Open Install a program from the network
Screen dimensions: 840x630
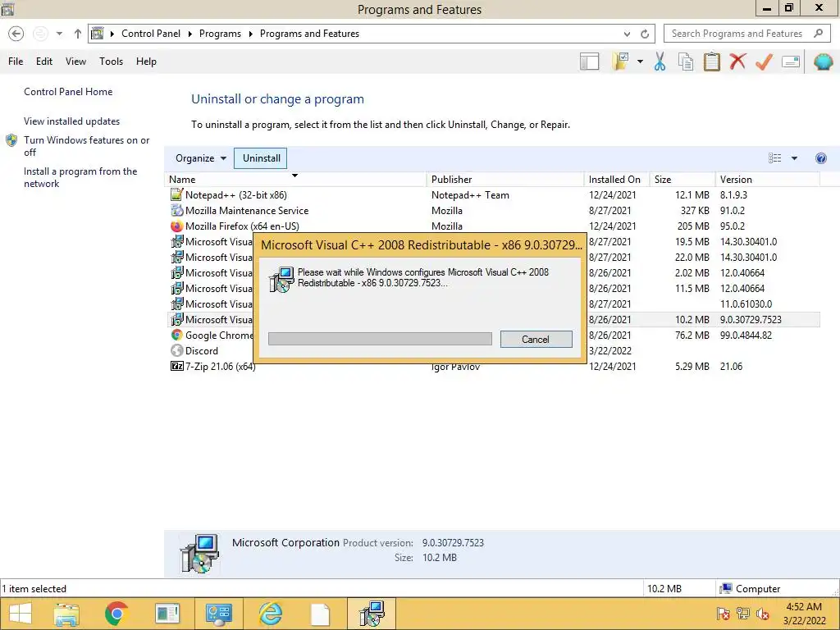(80, 177)
